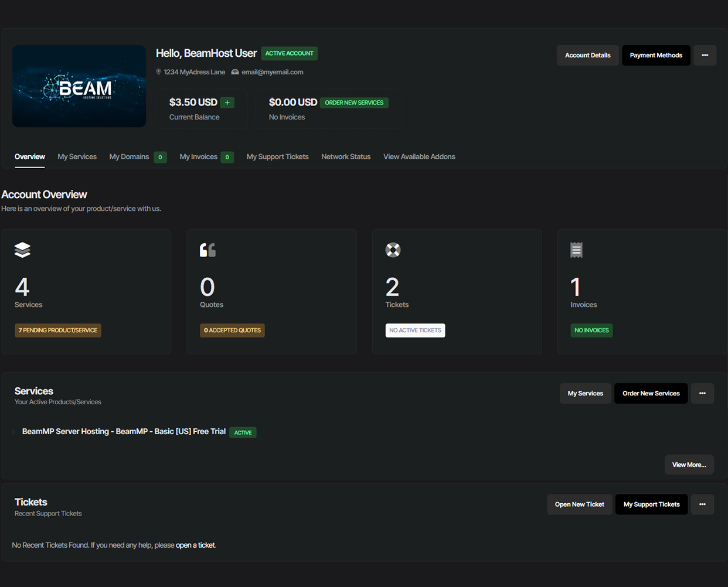The height and width of the screenshot is (587, 728).
Task: Click the number 0 in Quotes card
Action: (207, 287)
